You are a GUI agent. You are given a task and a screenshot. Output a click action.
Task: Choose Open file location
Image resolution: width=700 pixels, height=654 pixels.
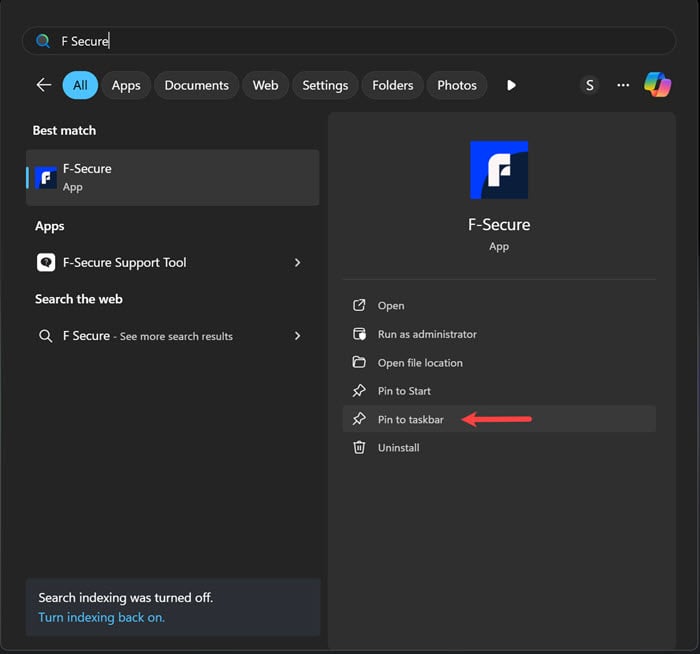499,362
